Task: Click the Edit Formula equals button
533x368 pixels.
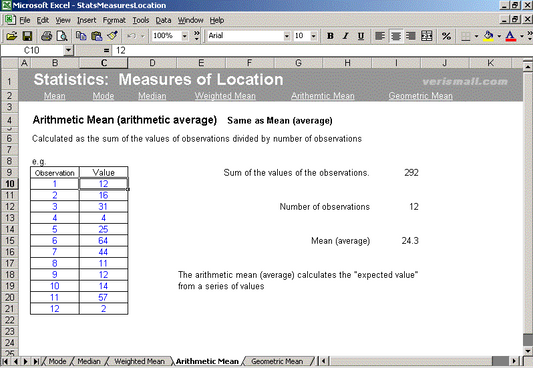Action: (106, 51)
